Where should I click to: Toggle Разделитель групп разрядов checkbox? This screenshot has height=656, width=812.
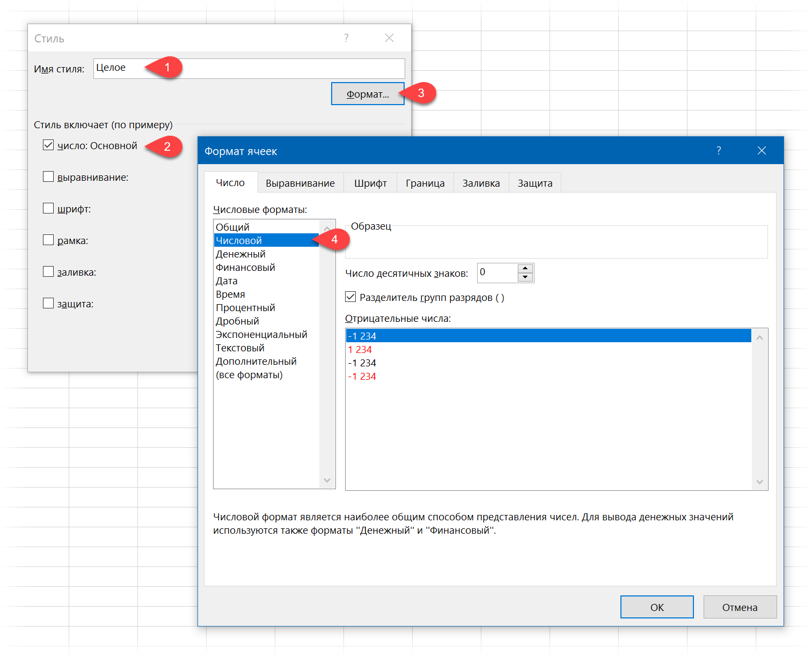(x=350, y=297)
